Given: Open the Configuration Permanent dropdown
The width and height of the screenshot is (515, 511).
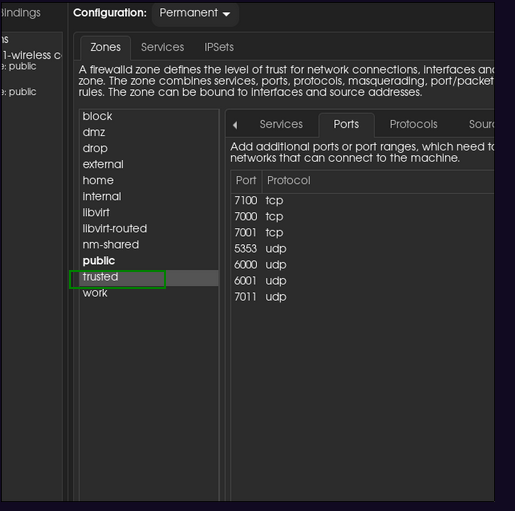Looking at the screenshot, I should (195, 13).
